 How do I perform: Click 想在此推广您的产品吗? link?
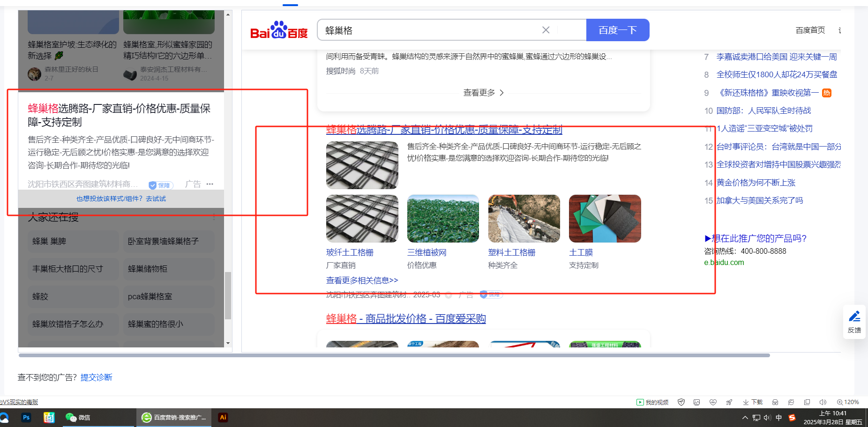[756, 238]
